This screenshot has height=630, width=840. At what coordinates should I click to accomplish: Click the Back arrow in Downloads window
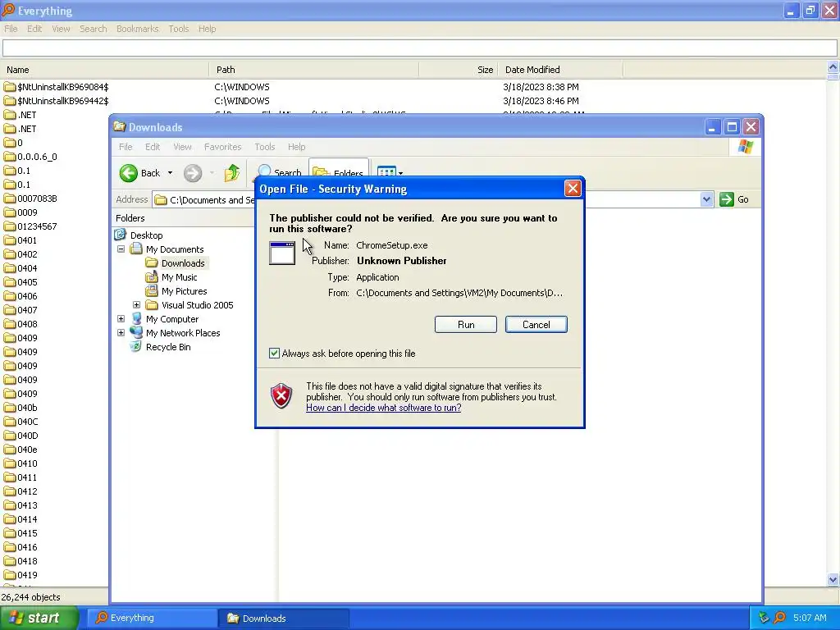(129, 173)
